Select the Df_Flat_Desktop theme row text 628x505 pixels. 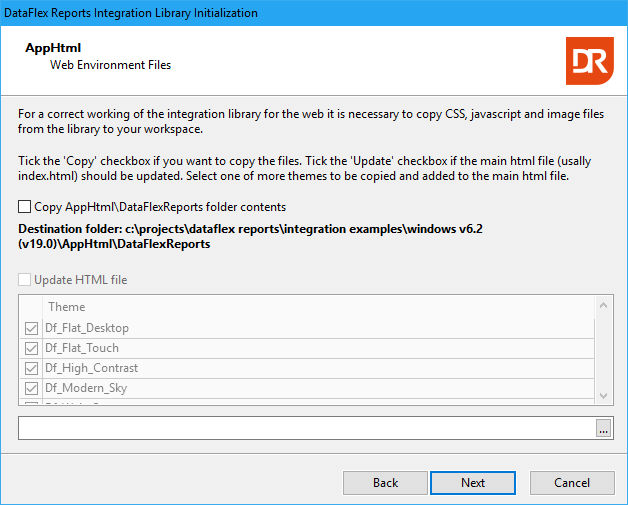[87, 328]
